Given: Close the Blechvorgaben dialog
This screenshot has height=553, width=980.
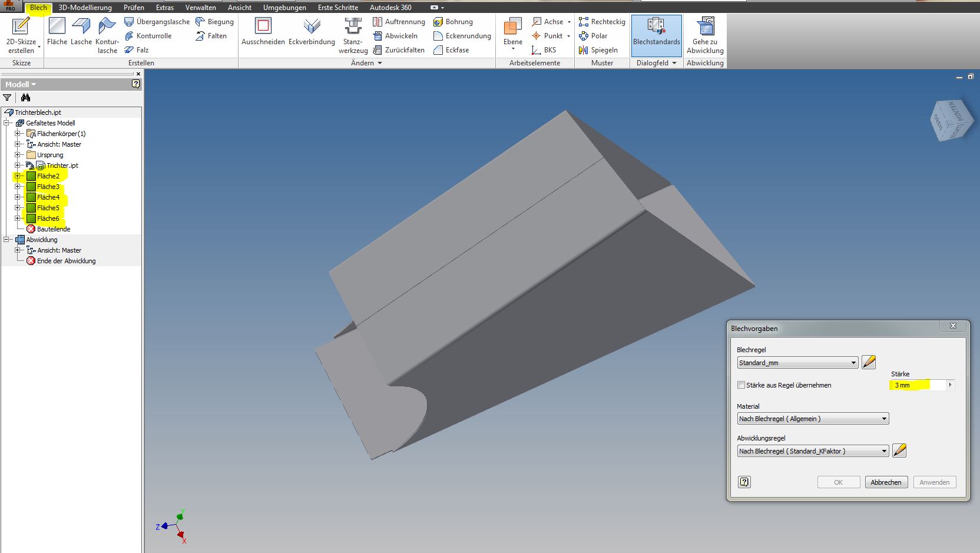Looking at the screenshot, I should 953,326.
